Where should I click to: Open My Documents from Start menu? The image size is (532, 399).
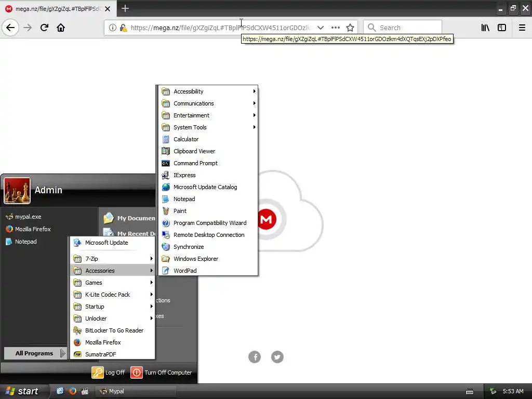pyautogui.click(x=129, y=218)
